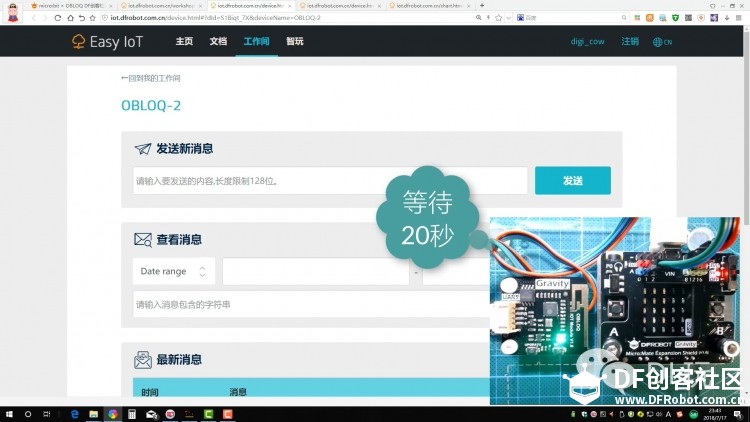
Task: Click the 发送 send button
Action: pos(573,181)
